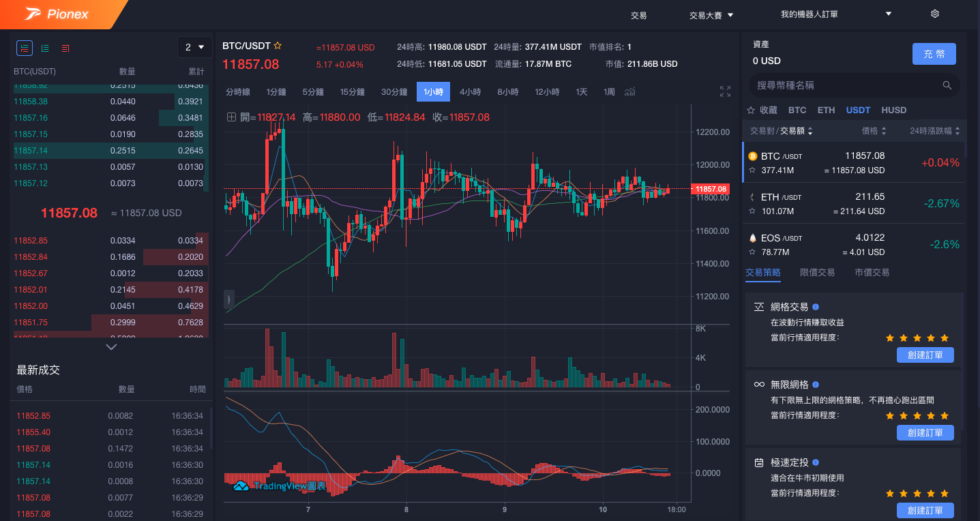The image size is (980, 521).
Task: Expand the chart legend plus box
Action: (232, 117)
